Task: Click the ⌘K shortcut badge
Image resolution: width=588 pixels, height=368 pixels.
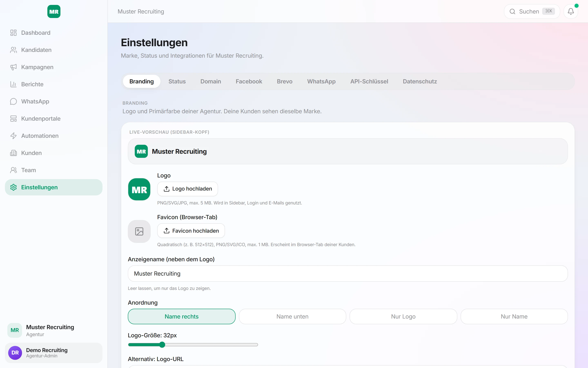Action: click(x=548, y=11)
